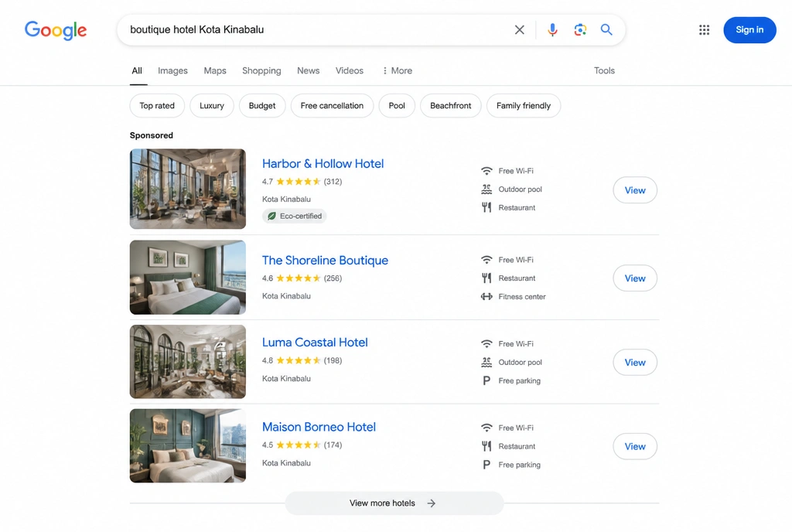Click The Shoreline Boutique bedroom photo

[x=188, y=277]
